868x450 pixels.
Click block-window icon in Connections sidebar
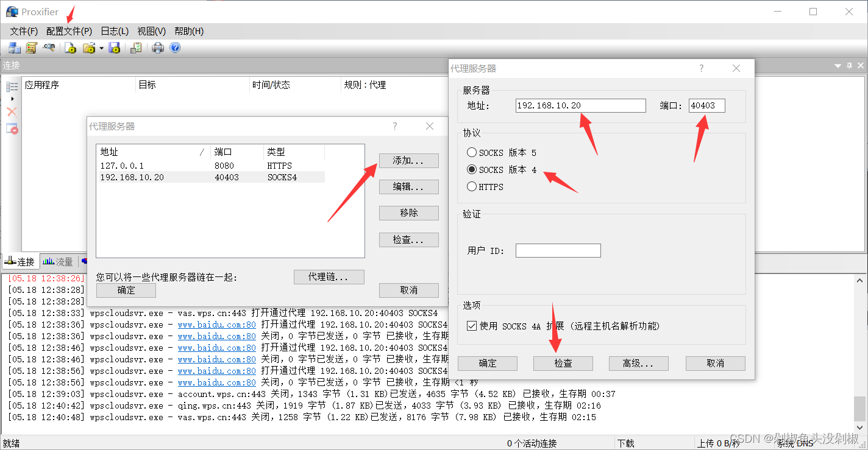12,128
